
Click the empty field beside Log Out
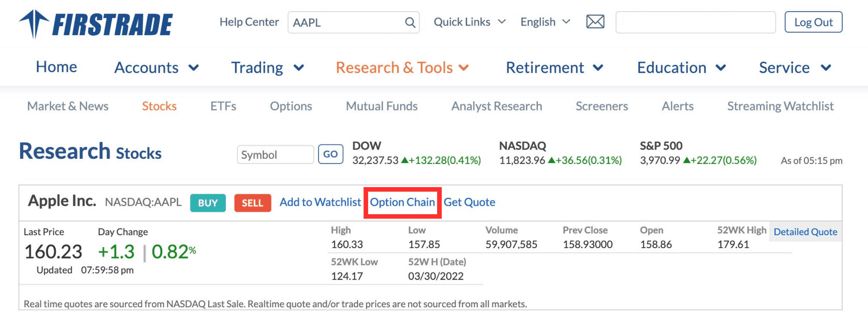click(696, 22)
